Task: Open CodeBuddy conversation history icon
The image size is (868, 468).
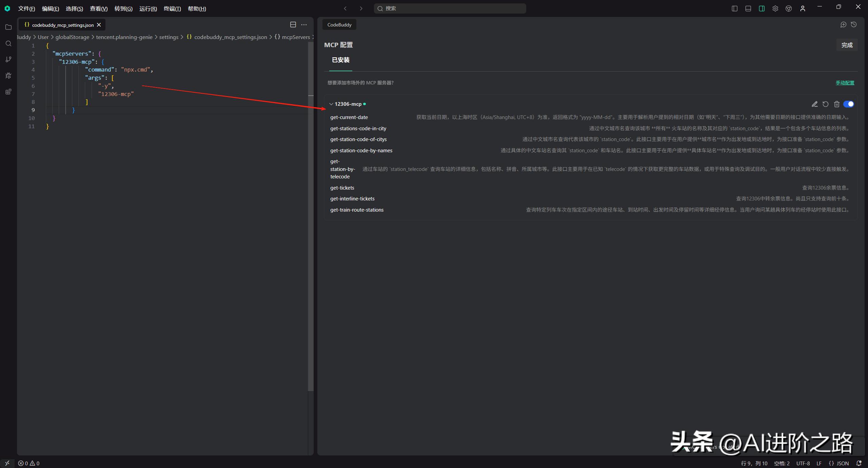Action: pos(854,24)
